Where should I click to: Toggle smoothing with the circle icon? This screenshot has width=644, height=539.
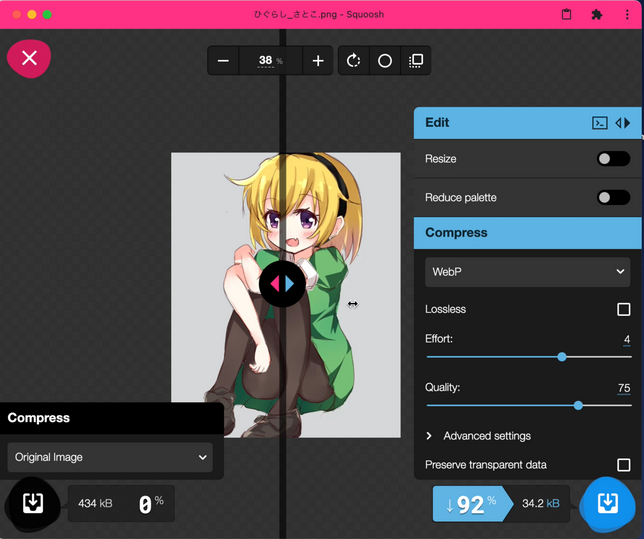click(385, 61)
